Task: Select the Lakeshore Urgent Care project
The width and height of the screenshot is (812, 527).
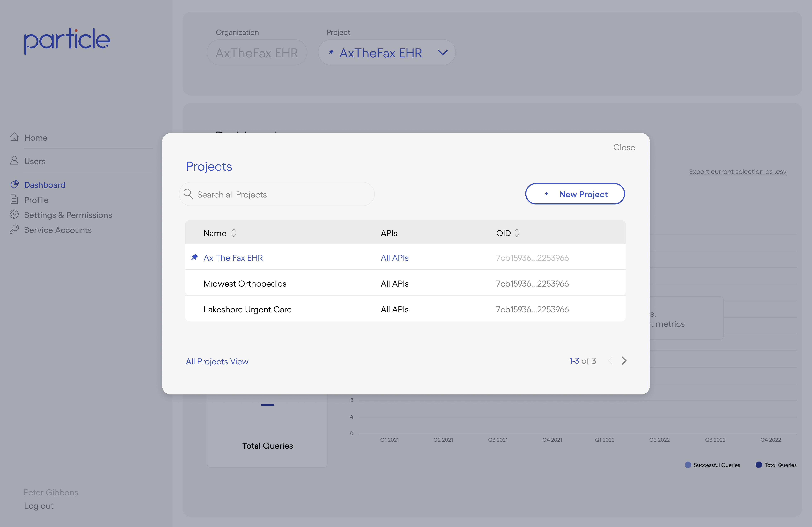Action: tap(247, 309)
